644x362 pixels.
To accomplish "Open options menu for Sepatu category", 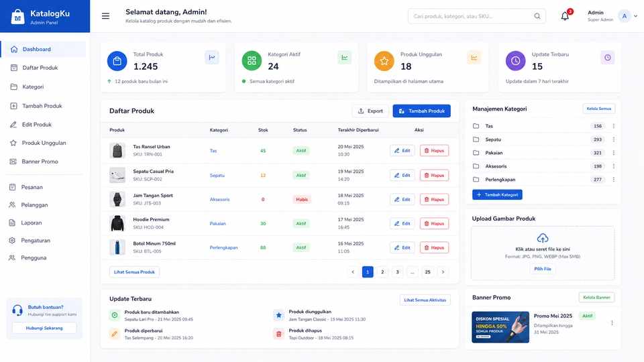I will point(614,139).
